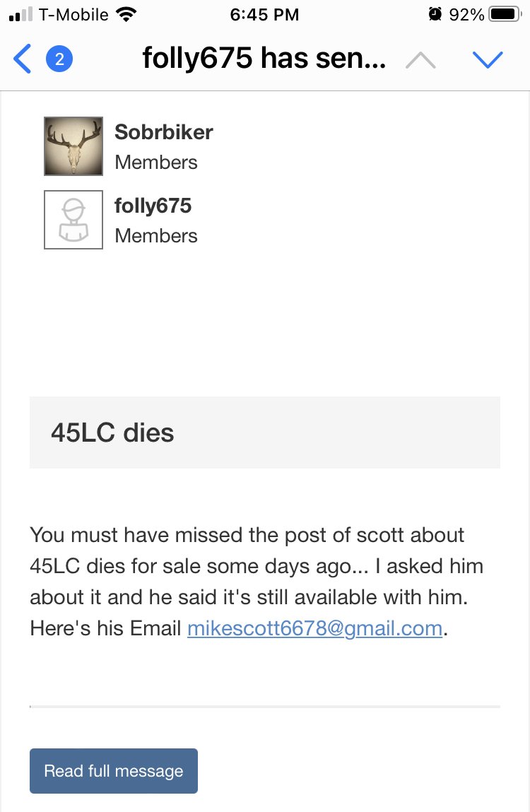The image size is (530, 812).
Task: Tap the message body text paragraph
Action: (x=257, y=582)
